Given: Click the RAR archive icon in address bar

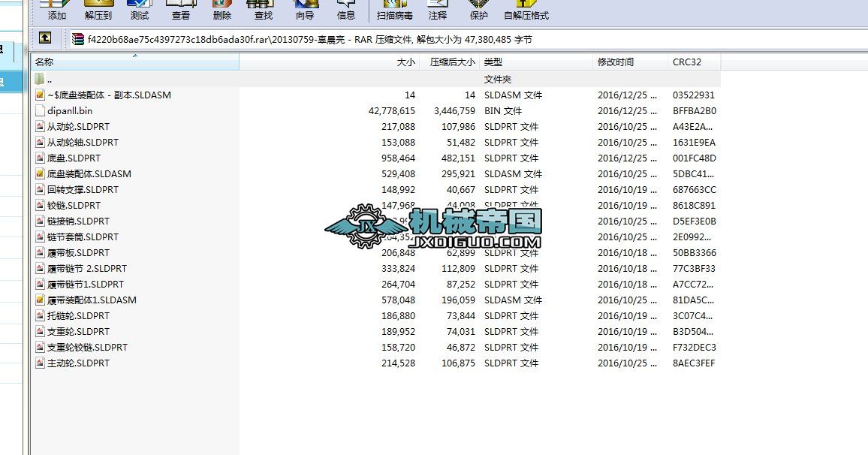Looking at the screenshot, I should click(x=78, y=39).
